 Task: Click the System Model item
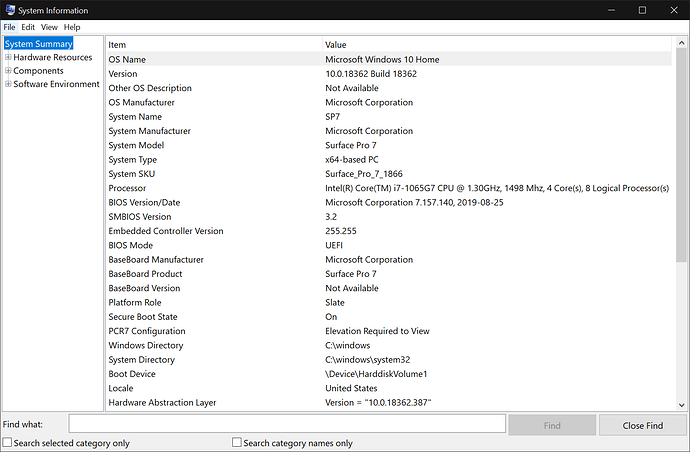pyautogui.click(x=136, y=145)
